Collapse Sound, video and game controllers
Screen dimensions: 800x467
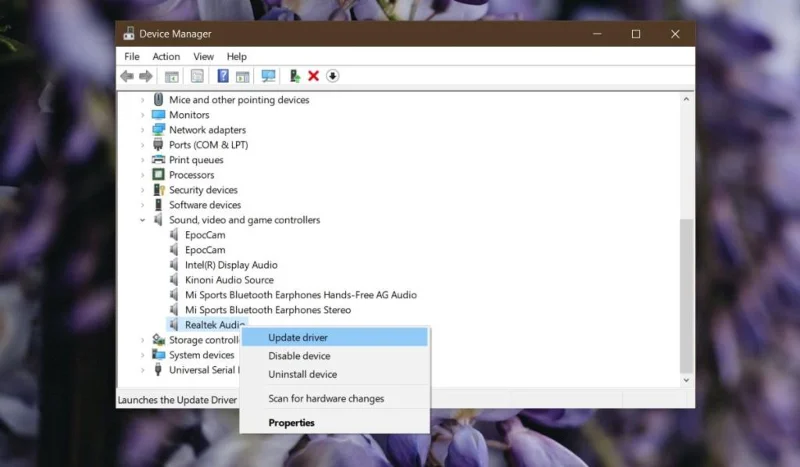click(x=142, y=220)
